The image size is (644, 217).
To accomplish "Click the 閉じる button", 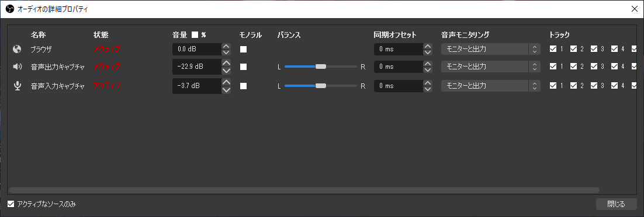I will point(617,204).
